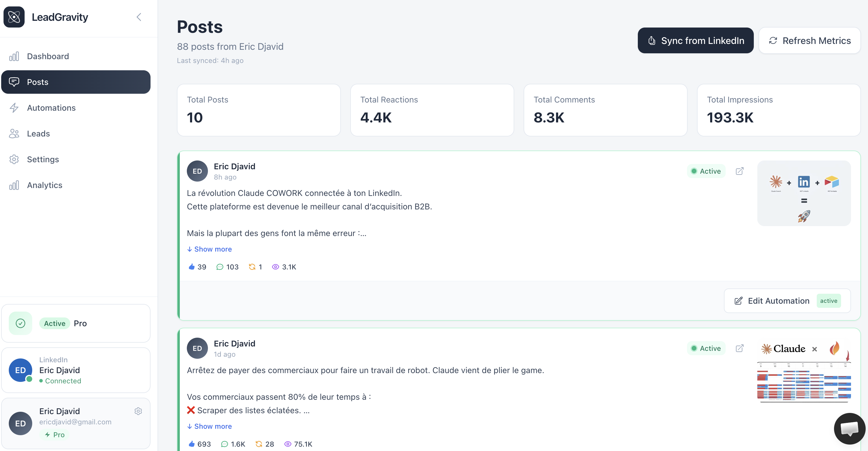Toggle the Active status on the first post
This screenshot has width=868, height=451.
[x=706, y=171]
